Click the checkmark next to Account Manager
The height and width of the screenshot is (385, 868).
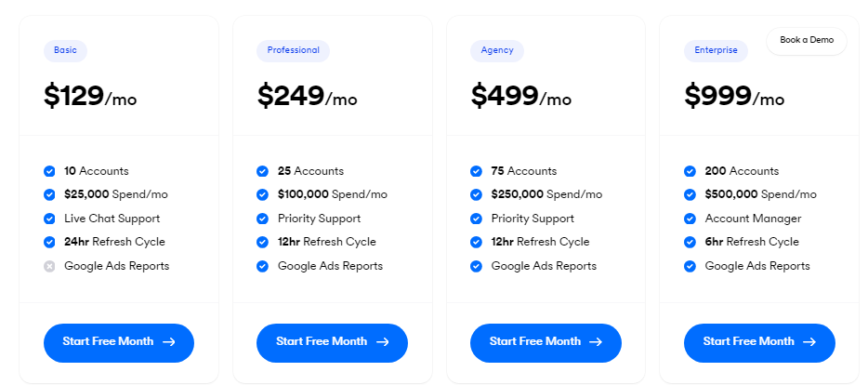690,219
